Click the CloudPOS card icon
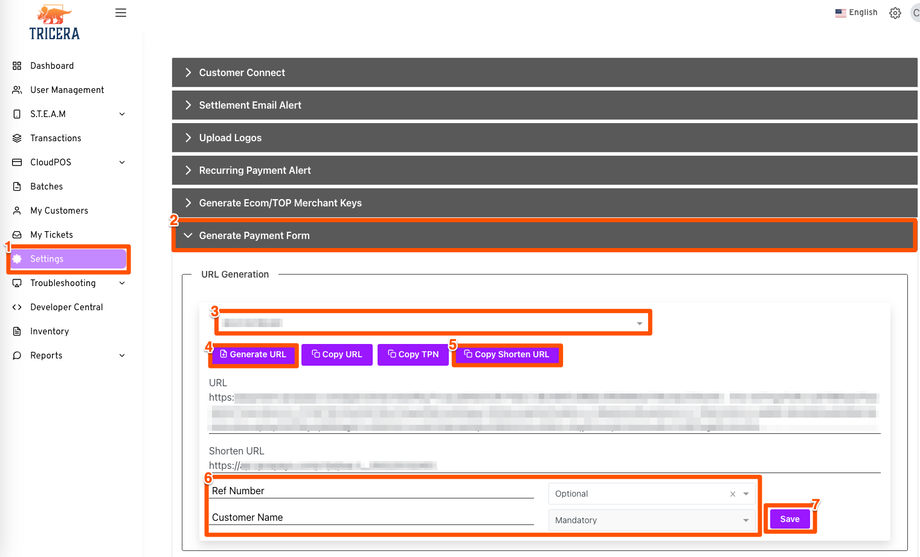The height and width of the screenshot is (557, 920). [x=17, y=162]
